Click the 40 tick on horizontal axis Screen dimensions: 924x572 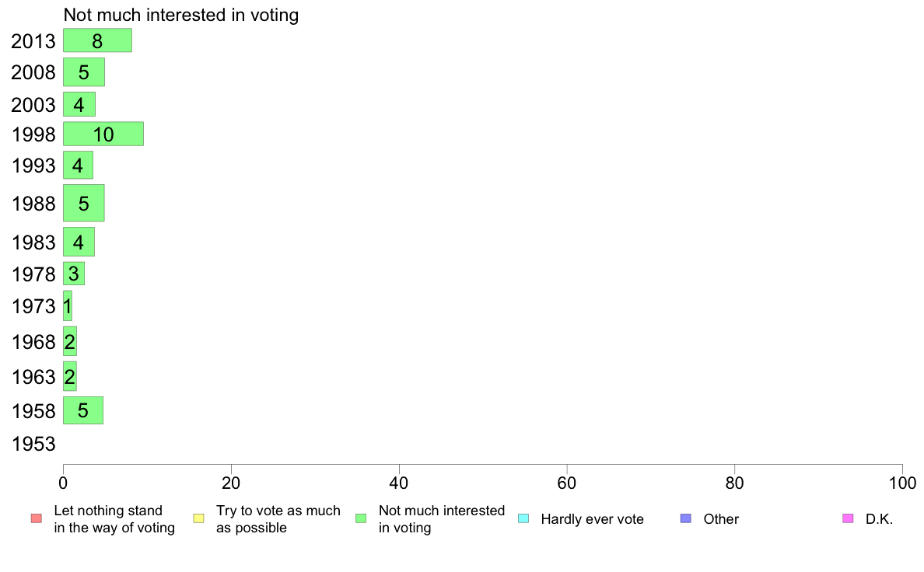pos(399,483)
